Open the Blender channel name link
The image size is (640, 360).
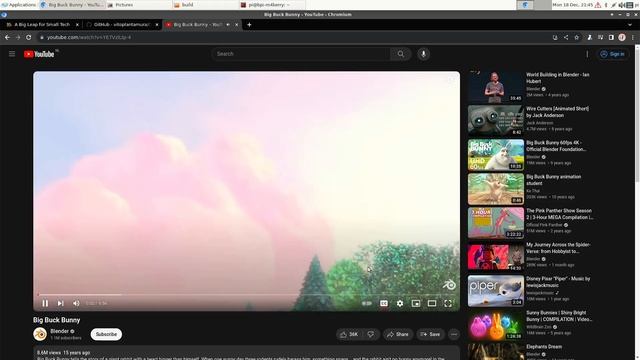pos(60,331)
